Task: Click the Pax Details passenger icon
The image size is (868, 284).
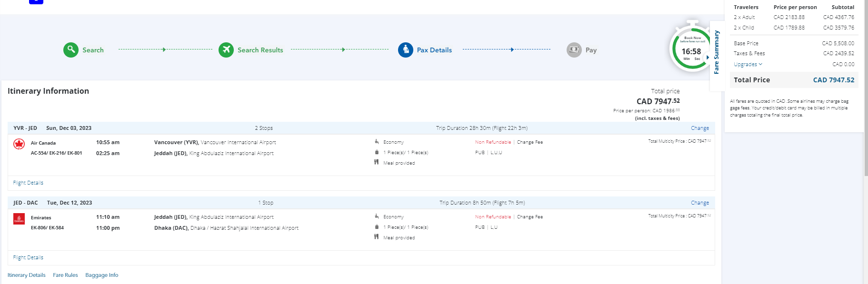Action: 406,50
